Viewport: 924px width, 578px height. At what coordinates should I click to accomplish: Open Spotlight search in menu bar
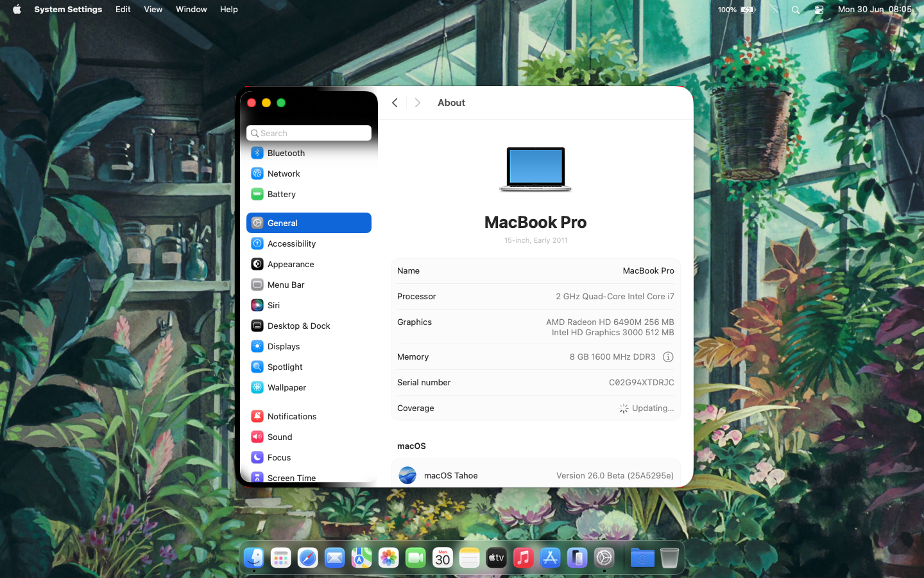pyautogui.click(x=796, y=10)
